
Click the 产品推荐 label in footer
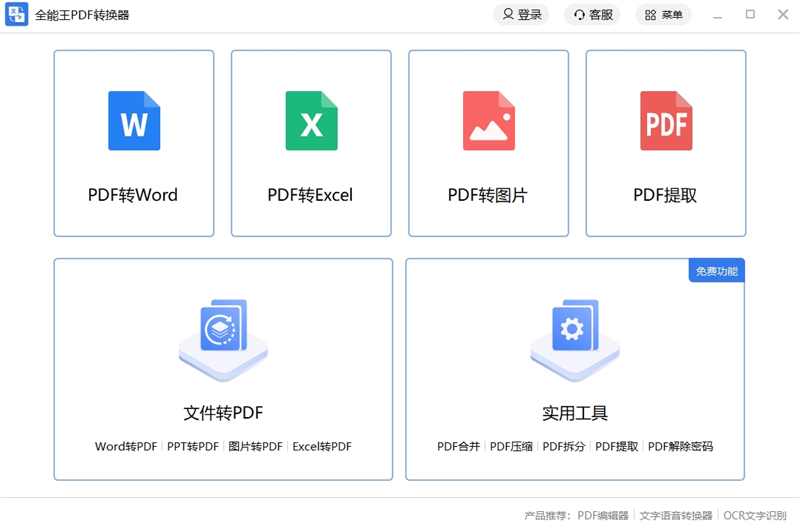(x=545, y=515)
